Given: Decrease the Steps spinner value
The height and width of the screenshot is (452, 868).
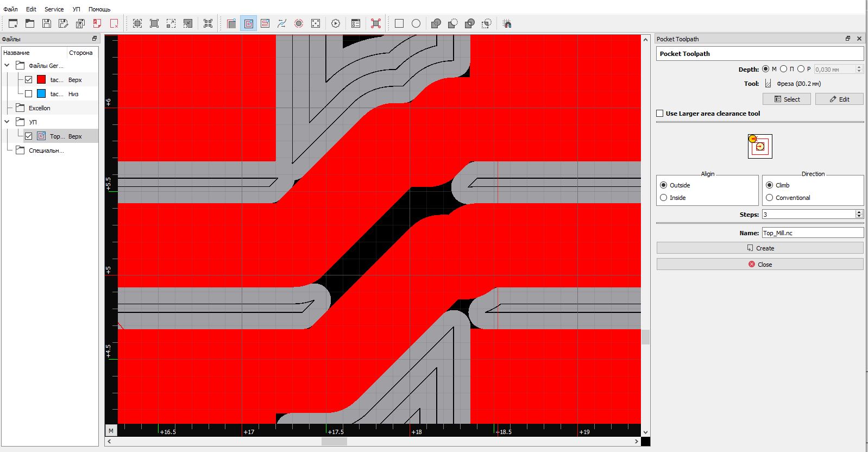Looking at the screenshot, I should tap(859, 217).
